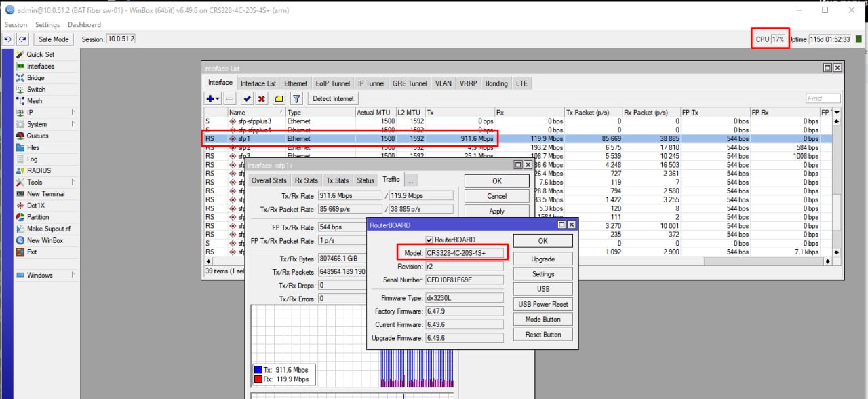Click the USB Power Reset button
The height and width of the screenshot is (399, 868).
click(x=543, y=304)
